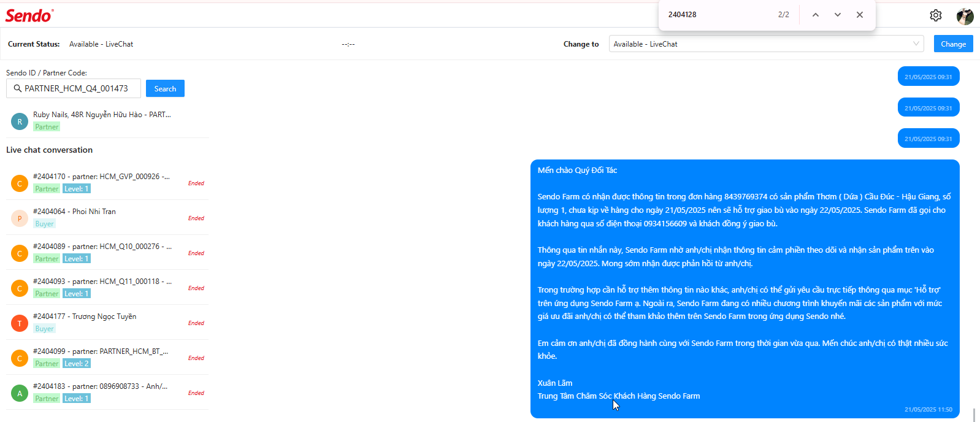Click the T avatar of Trương Ngọc Tuyền
The height and width of the screenshot is (422, 980).
pos(20,323)
